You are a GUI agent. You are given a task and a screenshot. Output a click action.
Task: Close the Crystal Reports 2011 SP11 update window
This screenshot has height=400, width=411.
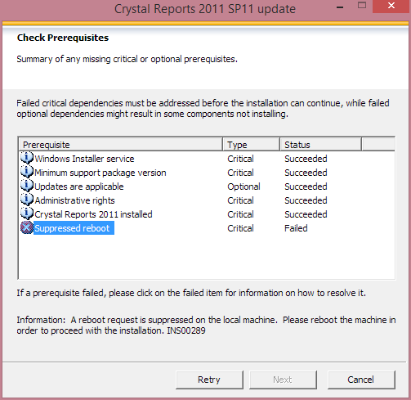coord(391,6)
